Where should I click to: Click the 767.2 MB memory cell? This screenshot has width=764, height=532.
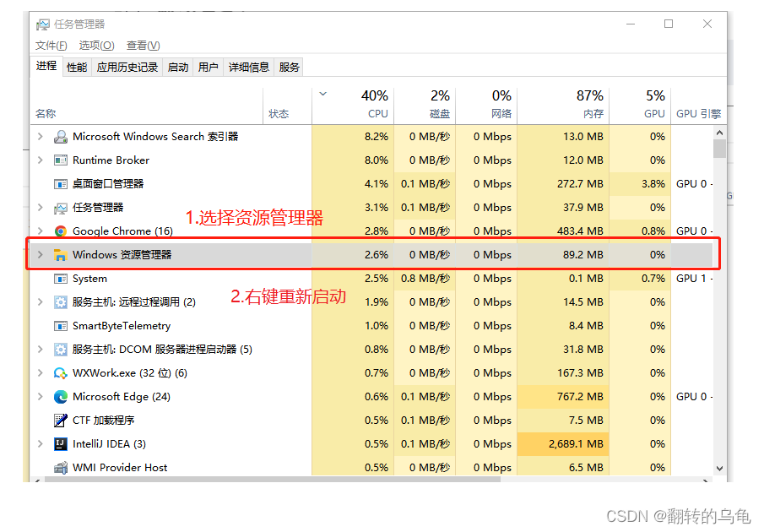pos(563,397)
